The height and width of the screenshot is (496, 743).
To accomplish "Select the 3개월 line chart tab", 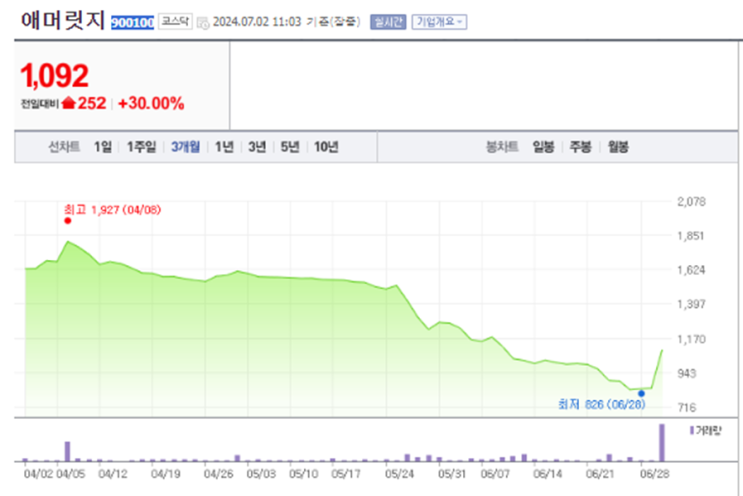I will tap(185, 147).
